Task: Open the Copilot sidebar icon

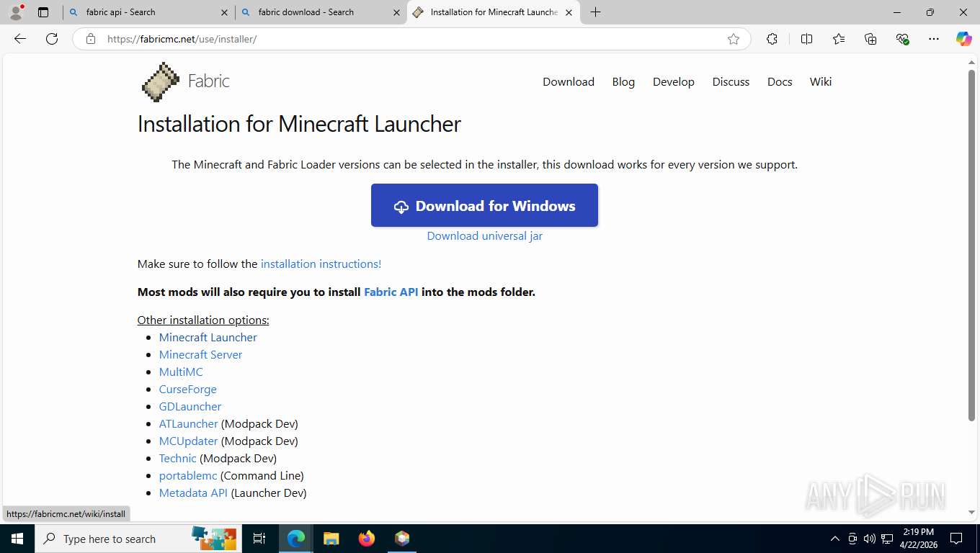Action: [964, 39]
